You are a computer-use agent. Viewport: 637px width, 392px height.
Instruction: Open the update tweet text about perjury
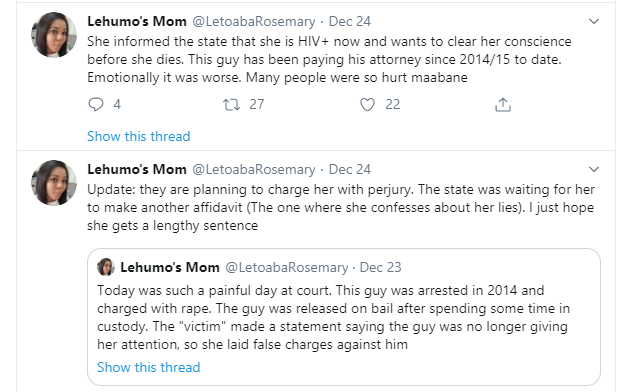340,207
